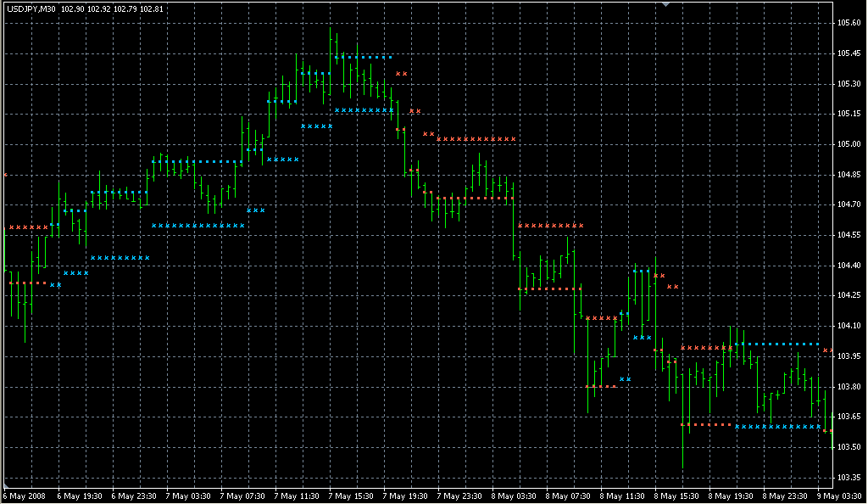Select the 103.80 price scale label
The image size is (868, 504).
point(849,387)
